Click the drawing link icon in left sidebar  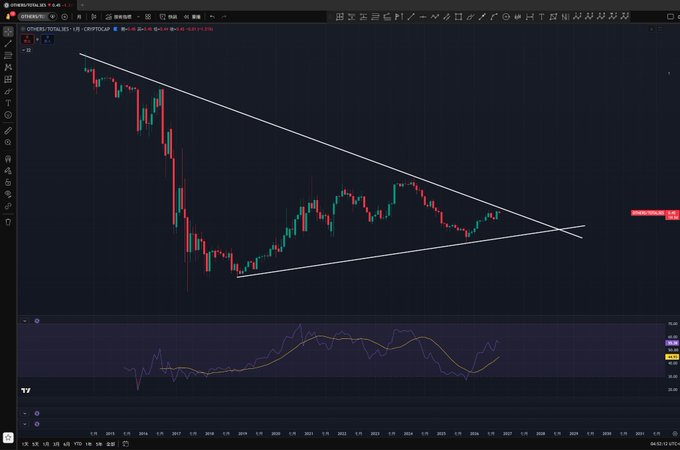pos(8,206)
